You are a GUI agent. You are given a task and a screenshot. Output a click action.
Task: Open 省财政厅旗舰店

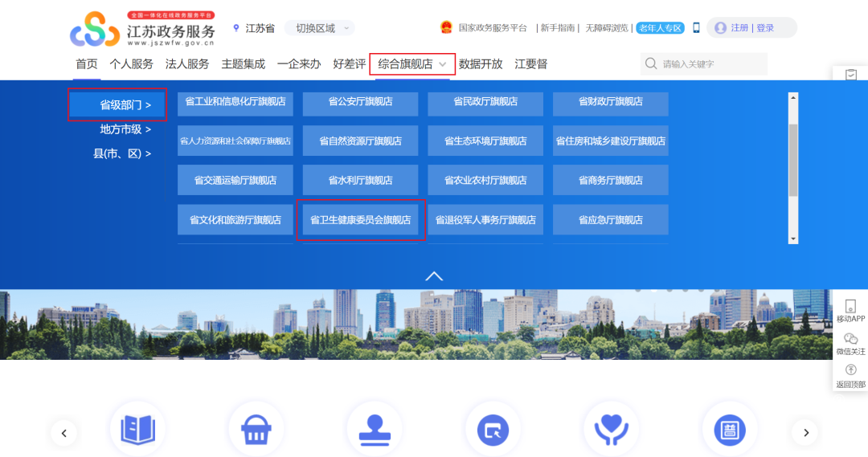click(611, 104)
